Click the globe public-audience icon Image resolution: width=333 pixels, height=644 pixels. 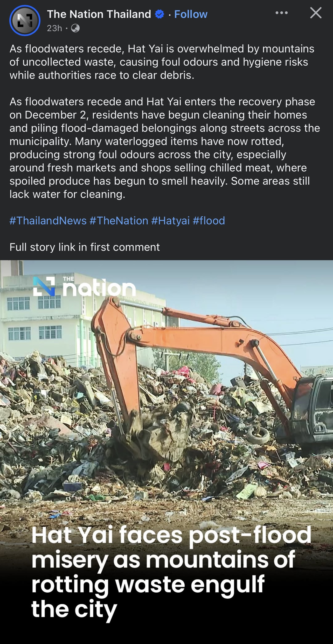[x=75, y=28]
